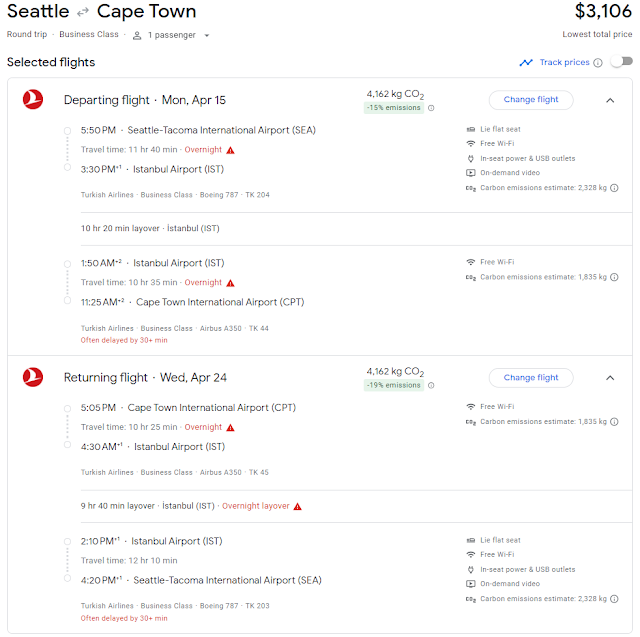Click the Track prices label
The image size is (640, 637).
click(x=564, y=63)
